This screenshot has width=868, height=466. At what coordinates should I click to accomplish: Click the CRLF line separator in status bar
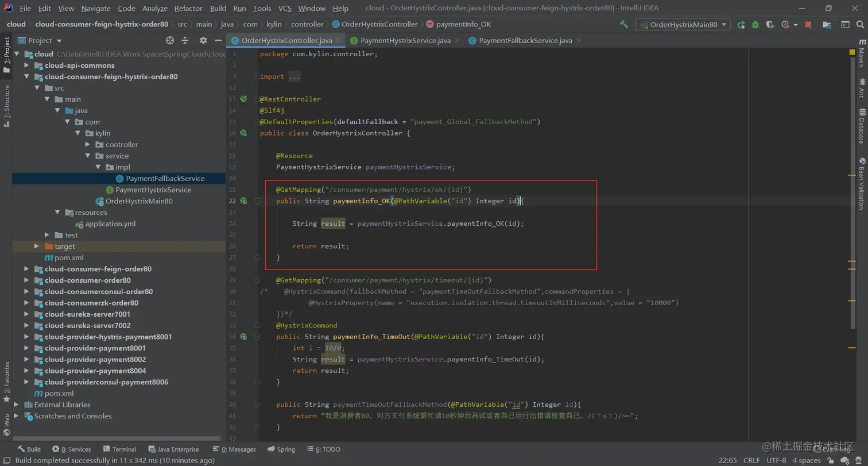[x=751, y=460]
